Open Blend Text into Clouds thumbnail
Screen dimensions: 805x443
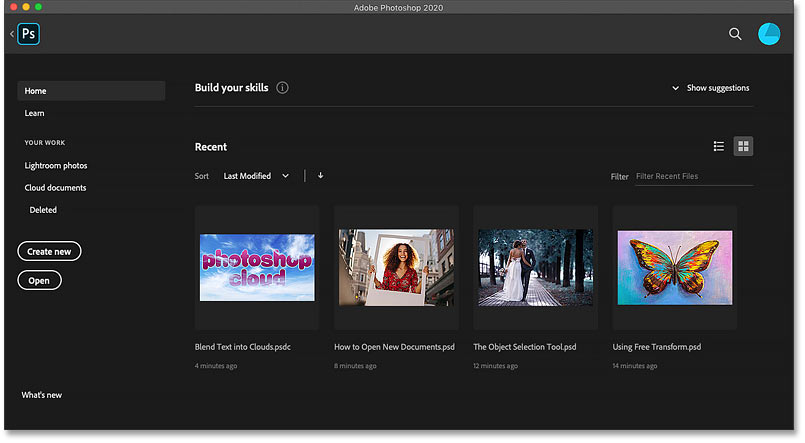pos(257,267)
